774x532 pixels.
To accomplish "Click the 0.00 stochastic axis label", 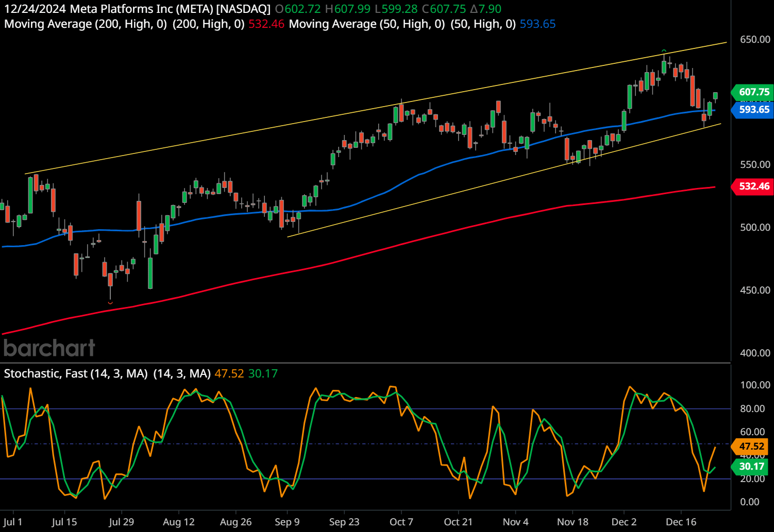I will click(x=750, y=502).
